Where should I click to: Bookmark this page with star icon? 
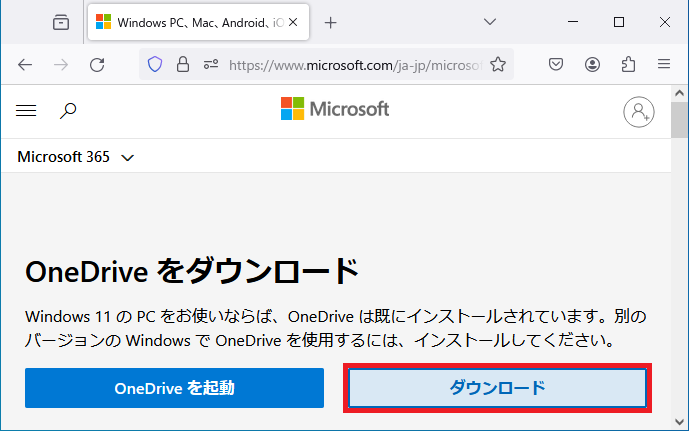[x=498, y=65]
